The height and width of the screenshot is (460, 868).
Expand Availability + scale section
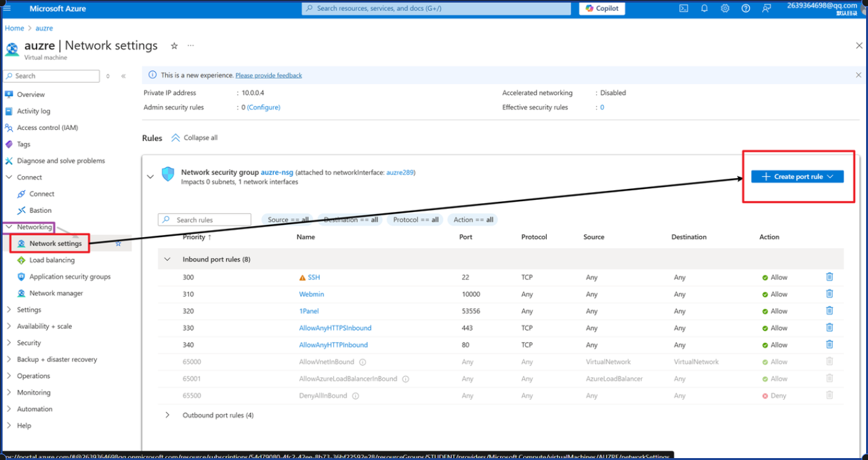[9, 326]
